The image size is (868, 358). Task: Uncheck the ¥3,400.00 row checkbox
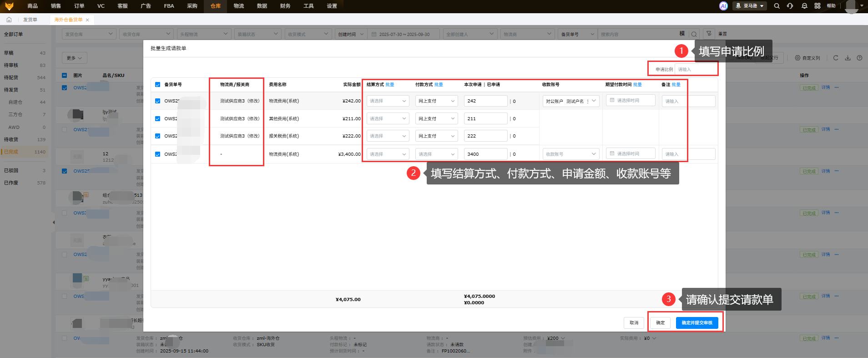point(157,154)
